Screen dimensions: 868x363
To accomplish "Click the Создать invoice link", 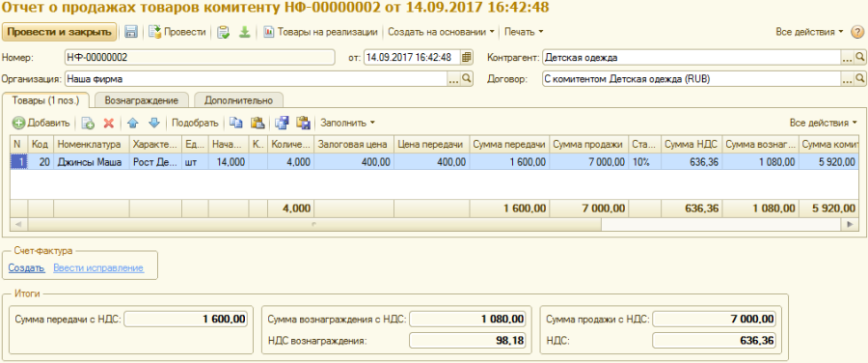I will 26,268.
